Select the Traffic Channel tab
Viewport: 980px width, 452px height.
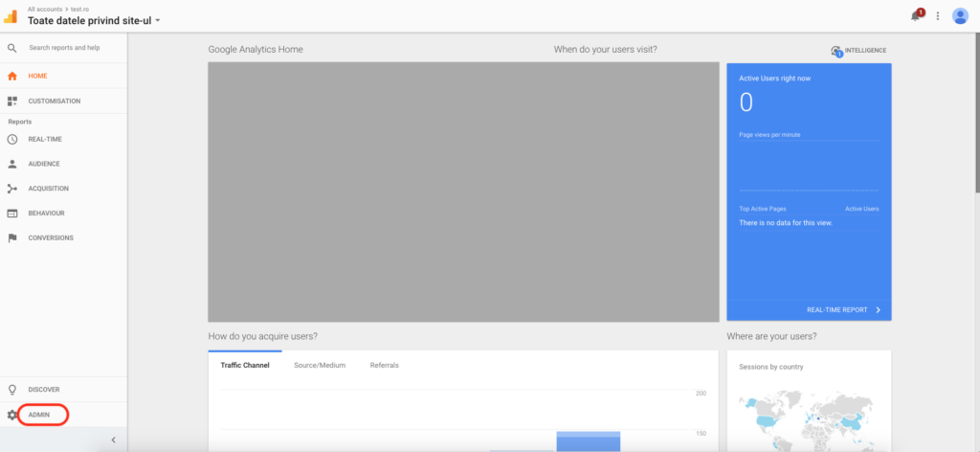tap(245, 365)
